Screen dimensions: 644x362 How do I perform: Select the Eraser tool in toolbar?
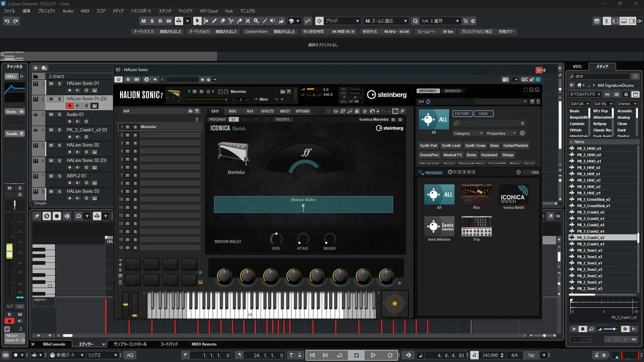coord(222,21)
